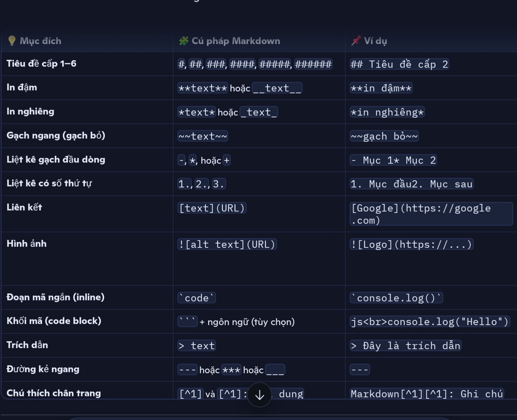Click the puzzle piece icon in header
The image size is (517, 420).
(x=183, y=41)
